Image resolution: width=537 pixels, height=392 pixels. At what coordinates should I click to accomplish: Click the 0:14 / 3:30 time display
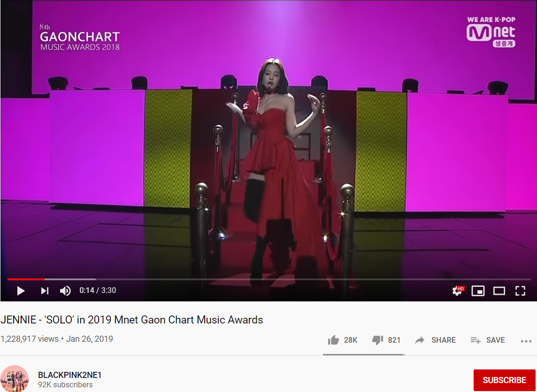click(x=98, y=291)
